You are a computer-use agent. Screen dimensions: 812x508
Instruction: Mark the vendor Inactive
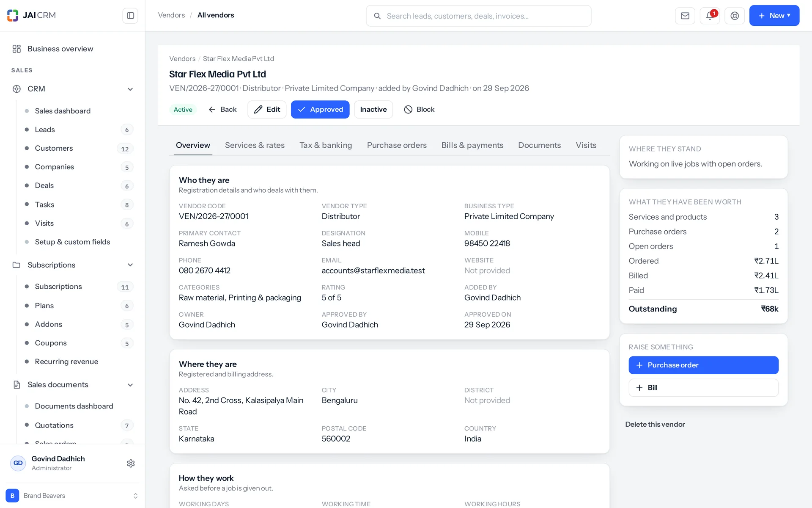(373, 110)
